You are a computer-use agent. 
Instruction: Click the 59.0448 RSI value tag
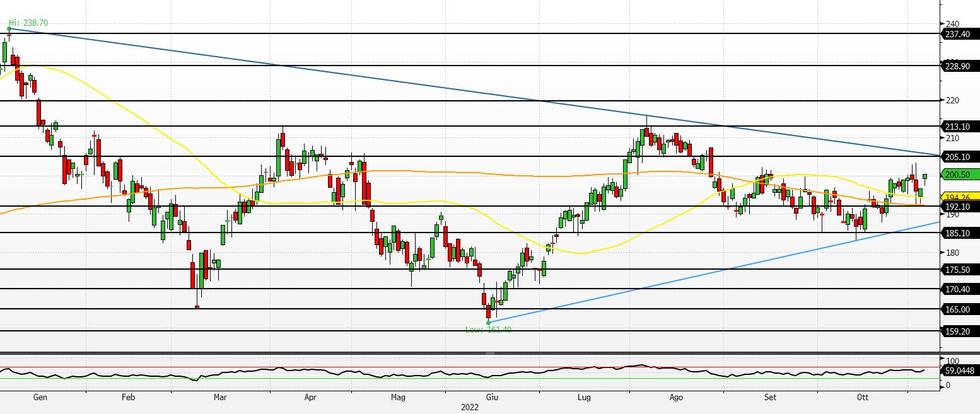click(x=959, y=371)
